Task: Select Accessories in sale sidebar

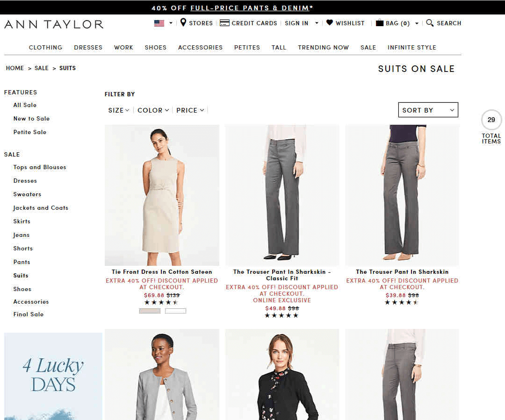Action: click(31, 301)
